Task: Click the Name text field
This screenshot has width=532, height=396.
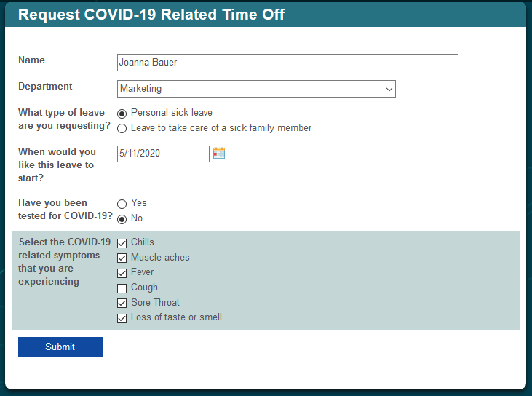Action: (287, 63)
